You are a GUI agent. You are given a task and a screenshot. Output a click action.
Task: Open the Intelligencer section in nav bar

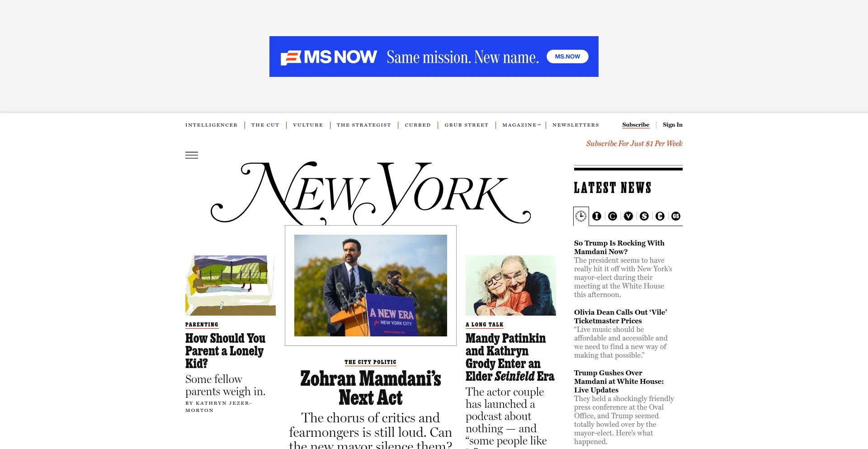pyautogui.click(x=211, y=125)
